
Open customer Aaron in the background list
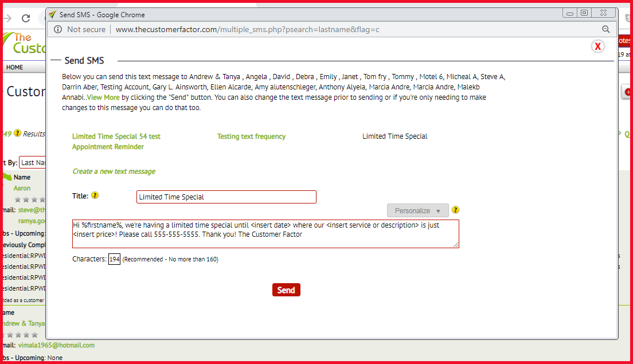[x=22, y=188]
